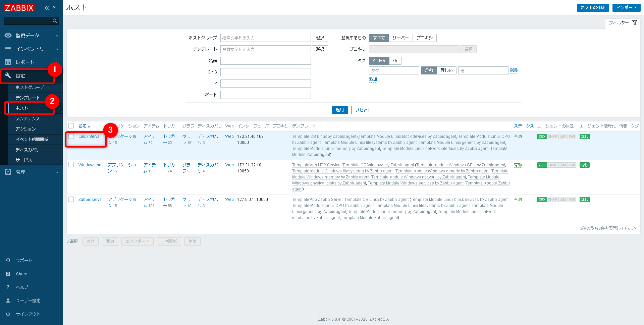Click the inventory list icon
644x325 pixels.
8,49
